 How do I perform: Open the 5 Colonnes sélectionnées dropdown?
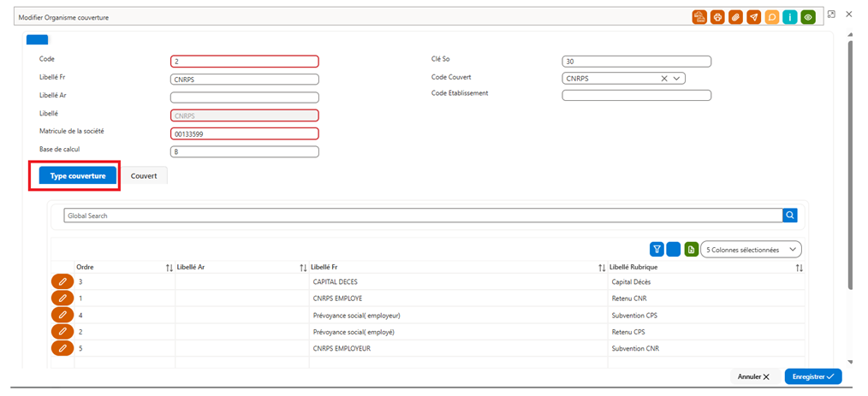751,250
